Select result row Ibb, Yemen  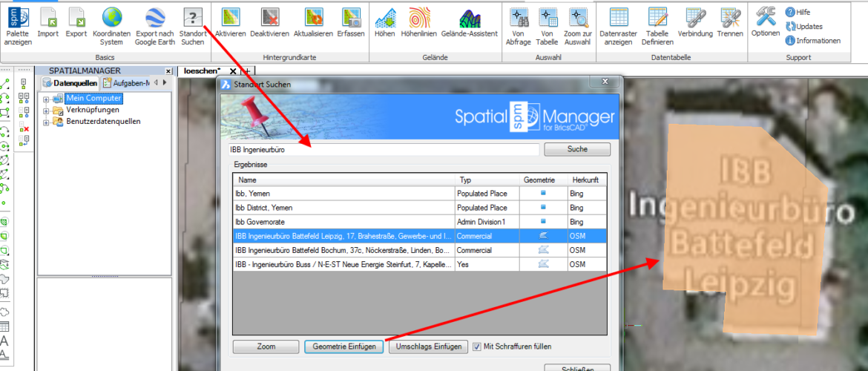pyautogui.click(x=420, y=194)
